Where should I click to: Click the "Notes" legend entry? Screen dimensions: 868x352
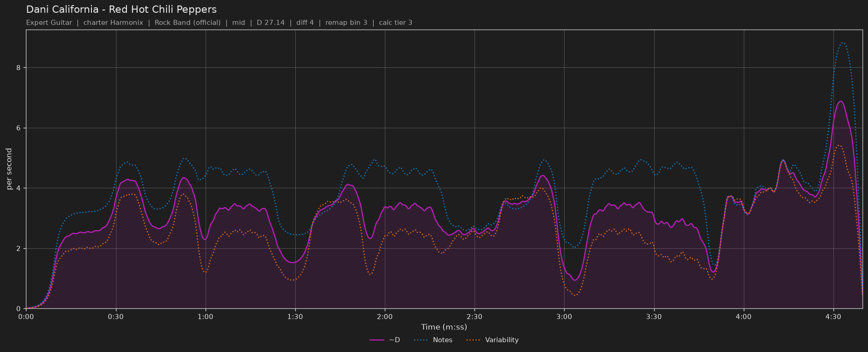tap(434, 340)
